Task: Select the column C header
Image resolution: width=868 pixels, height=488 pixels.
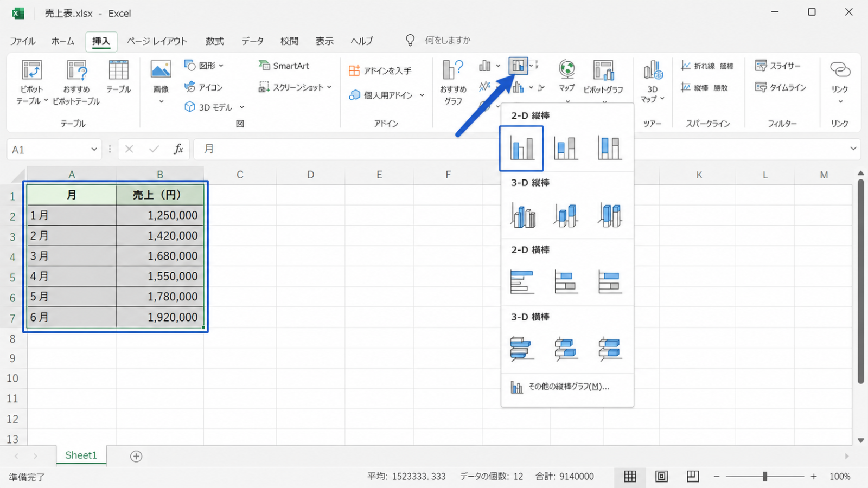Action: pyautogui.click(x=240, y=175)
